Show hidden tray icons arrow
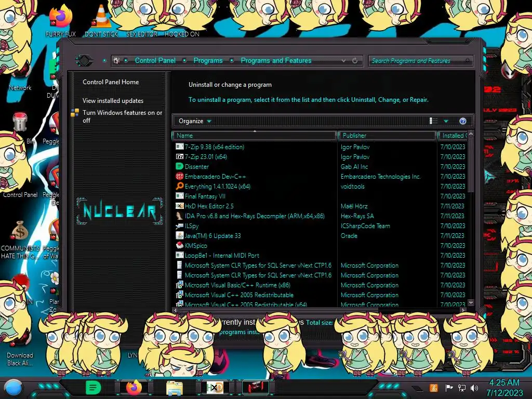This screenshot has width=532, height=399. pos(417,389)
